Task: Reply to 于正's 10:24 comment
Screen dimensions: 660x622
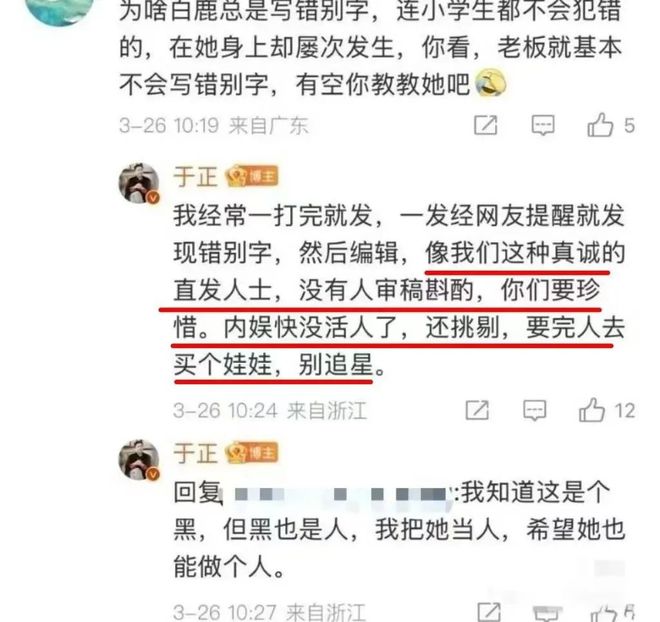Action: pos(535,410)
